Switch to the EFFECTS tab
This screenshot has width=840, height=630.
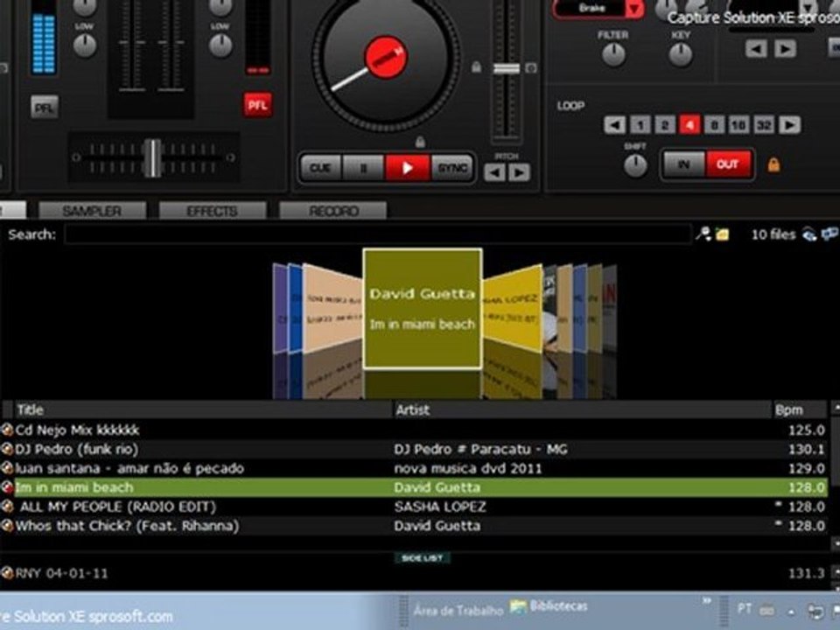tap(212, 211)
